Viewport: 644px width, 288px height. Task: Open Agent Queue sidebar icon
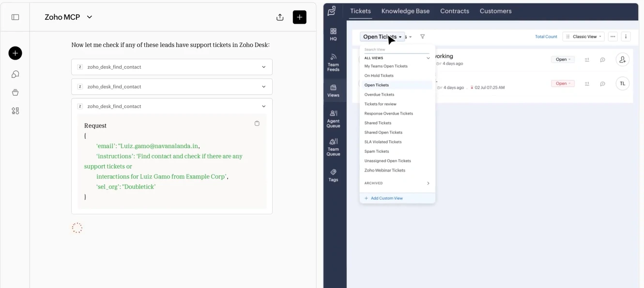click(x=333, y=119)
